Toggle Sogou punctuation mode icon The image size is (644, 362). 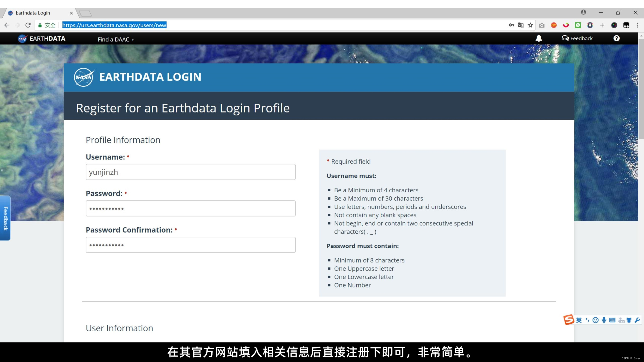pos(587,320)
